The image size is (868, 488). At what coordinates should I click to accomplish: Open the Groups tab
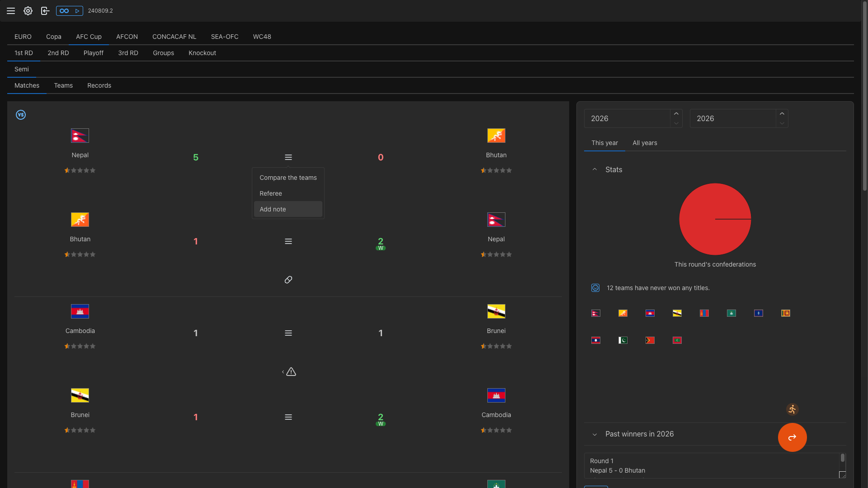coord(164,53)
